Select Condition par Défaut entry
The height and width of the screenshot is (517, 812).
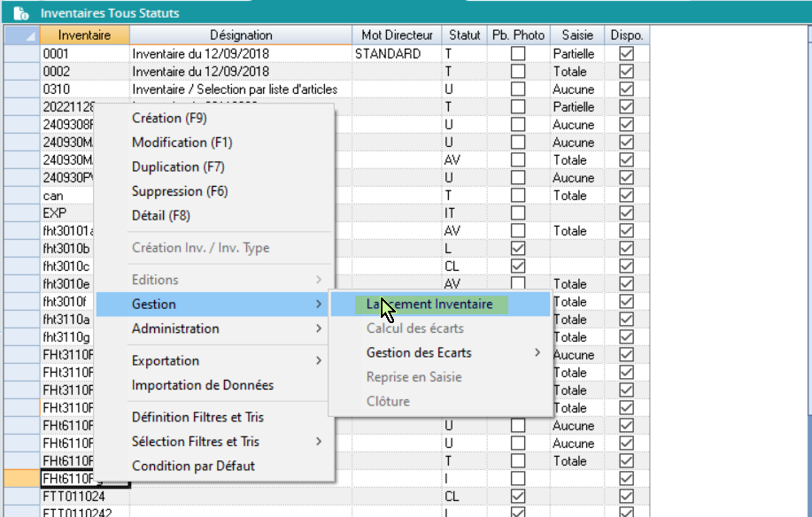(x=193, y=466)
